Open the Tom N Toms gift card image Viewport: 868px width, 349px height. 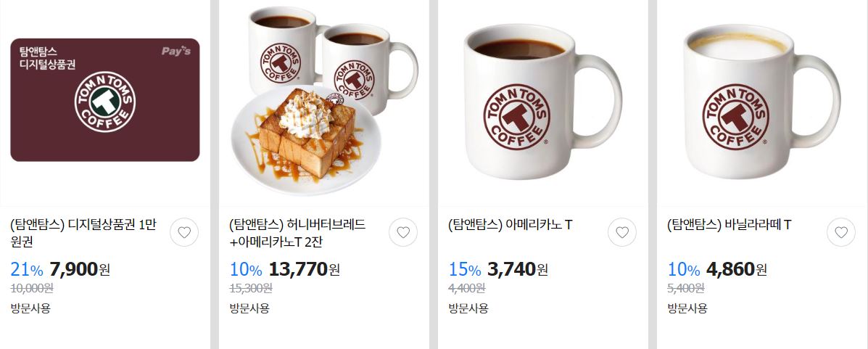tap(105, 99)
